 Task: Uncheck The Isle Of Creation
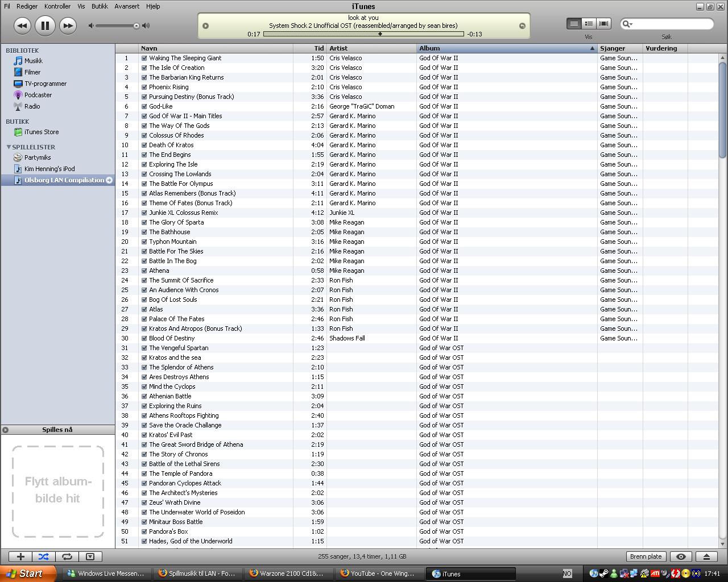tap(144, 68)
